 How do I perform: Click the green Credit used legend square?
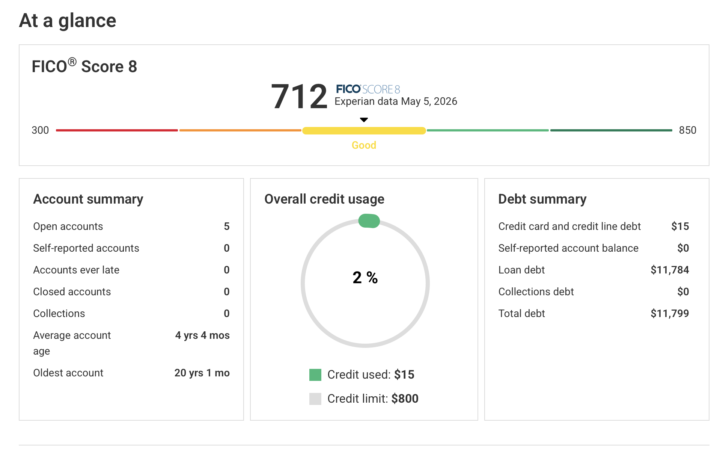pyautogui.click(x=315, y=375)
